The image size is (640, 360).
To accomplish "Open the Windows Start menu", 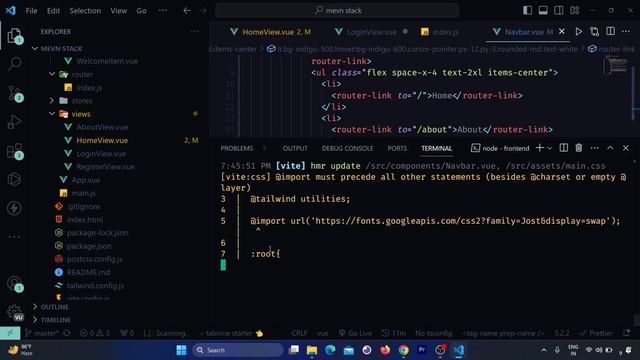I will pyautogui.click(x=181, y=350).
